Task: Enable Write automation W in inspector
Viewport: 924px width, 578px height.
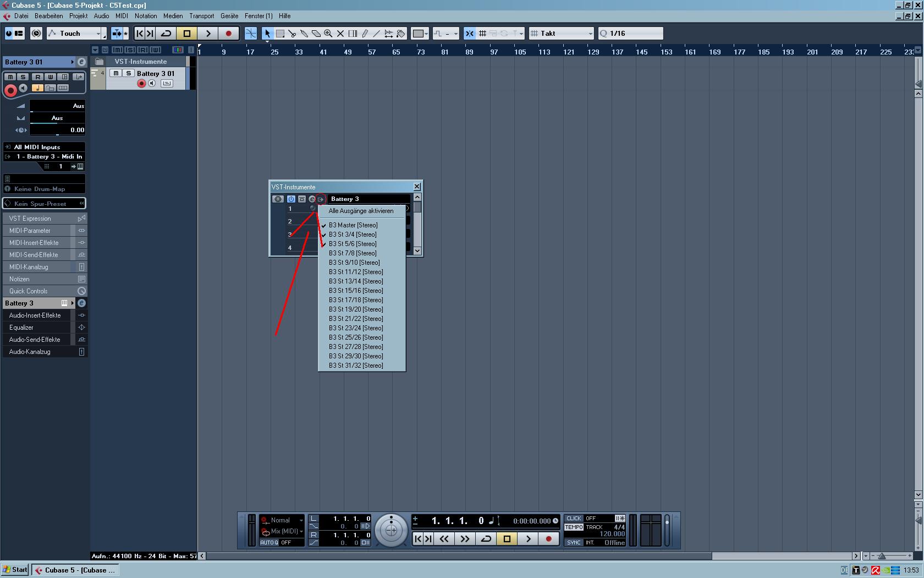Action: 50,77
